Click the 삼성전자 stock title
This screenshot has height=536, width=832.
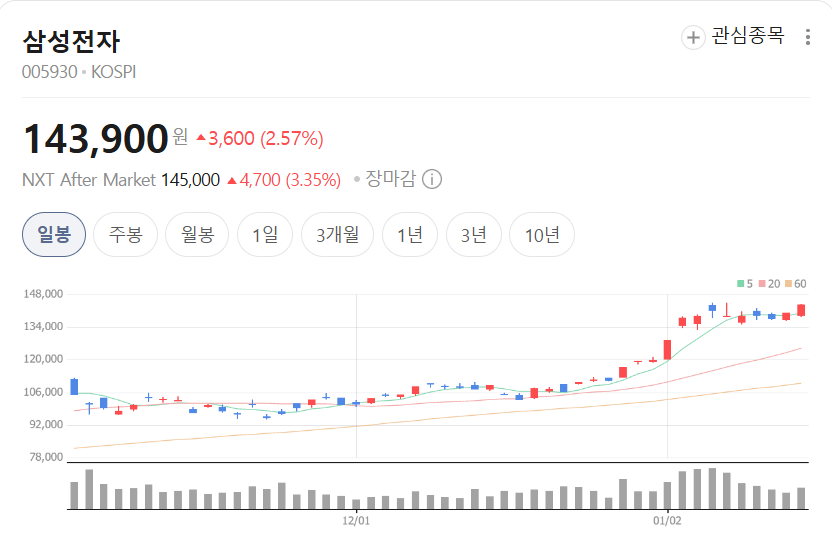point(71,41)
